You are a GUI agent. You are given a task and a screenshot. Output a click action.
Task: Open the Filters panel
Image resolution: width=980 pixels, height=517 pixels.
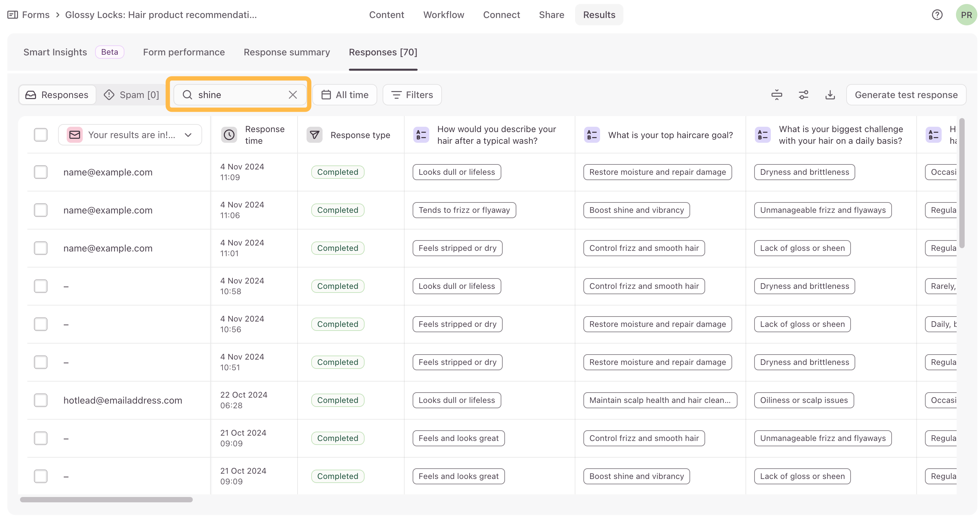pos(412,95)
